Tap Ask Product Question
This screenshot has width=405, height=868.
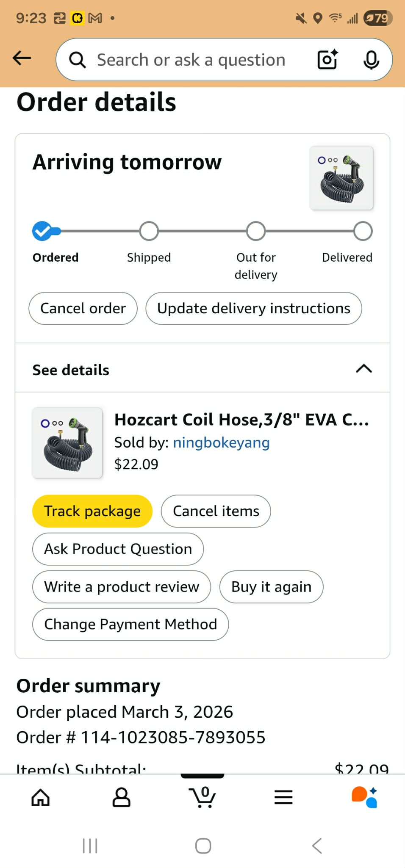(118, 549)
